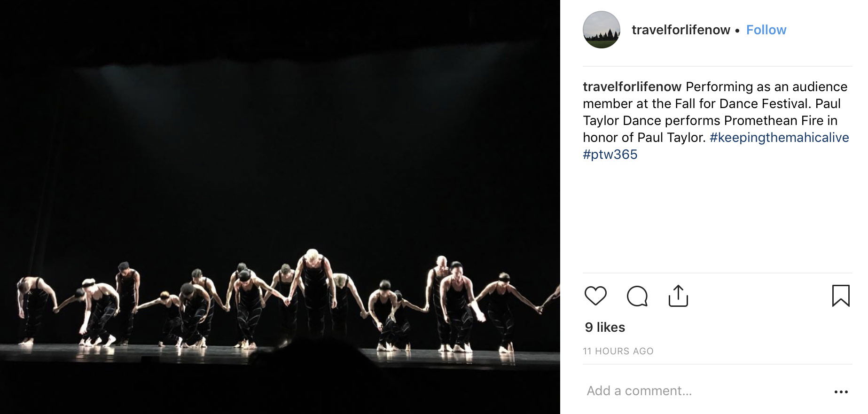
Task: Open the #keepingthemahicalive hashtag
Action: click(x=779, y=137)
